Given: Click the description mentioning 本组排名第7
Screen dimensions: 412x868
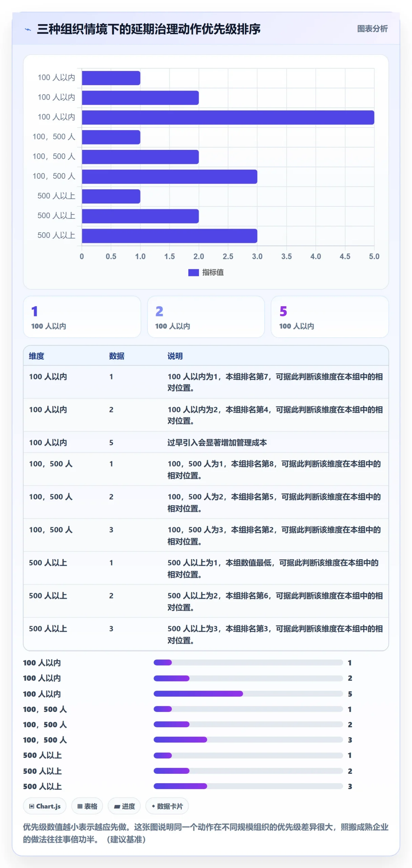Looking at the screenshot, I should (275, 382).
